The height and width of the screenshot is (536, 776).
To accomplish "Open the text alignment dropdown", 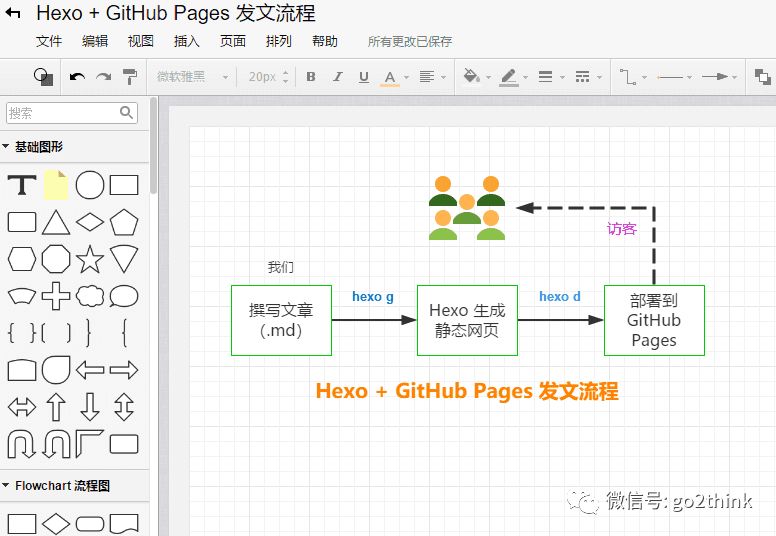I will (433, 77).
